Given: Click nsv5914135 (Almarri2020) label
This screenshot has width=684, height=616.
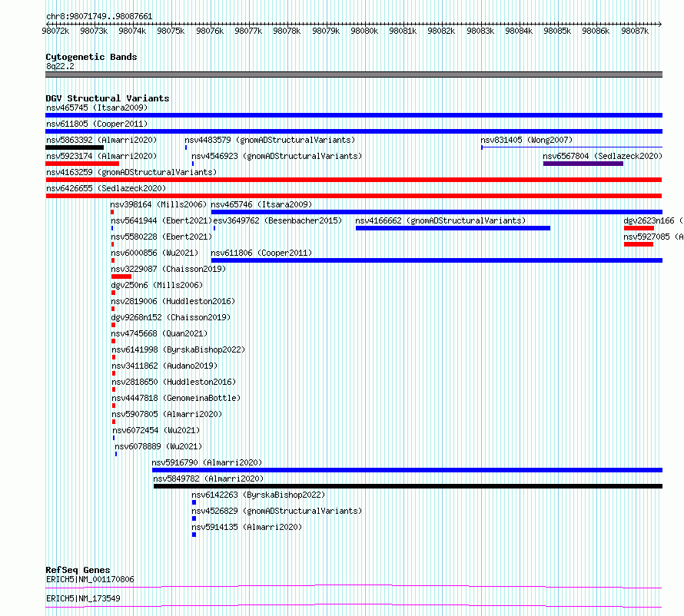Looking at the screenshot, I should [x=247, y=527].
